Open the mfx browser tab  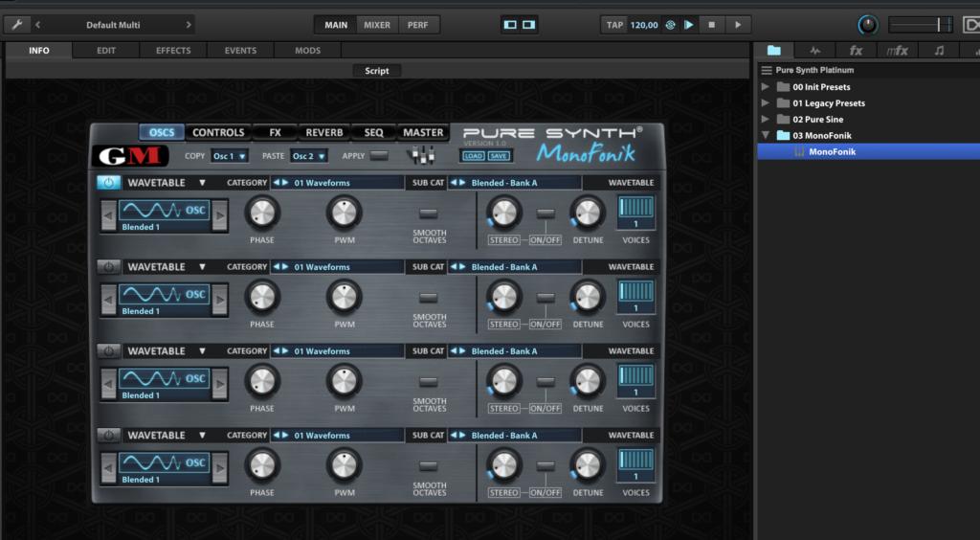coord(897,51)
